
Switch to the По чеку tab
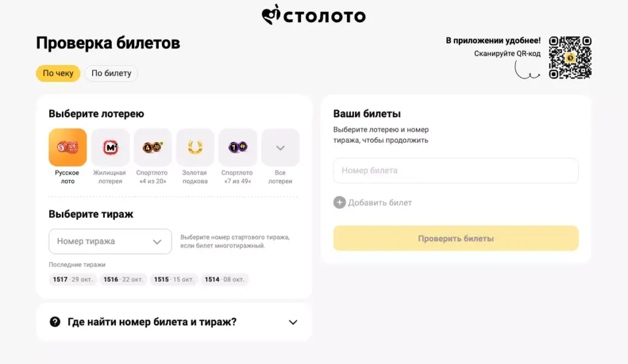58,73
